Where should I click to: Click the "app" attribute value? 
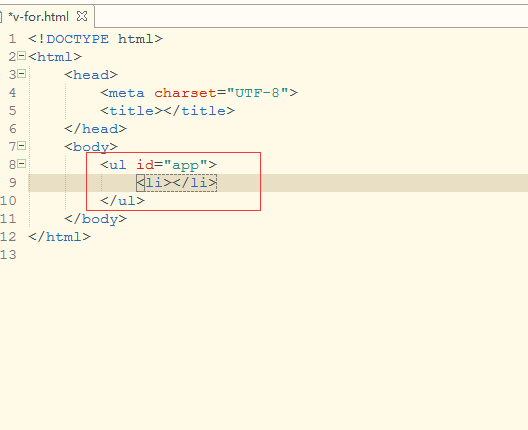185,165
